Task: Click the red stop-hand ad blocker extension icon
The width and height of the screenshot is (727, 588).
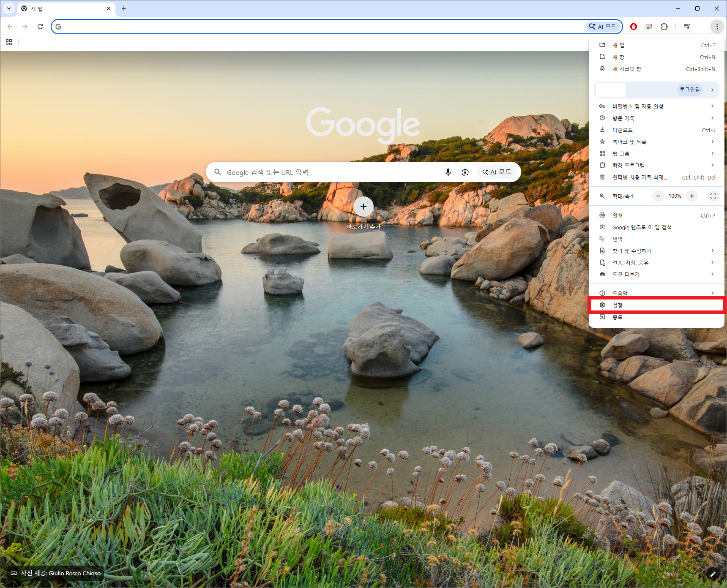Action: [x=634, y=27]
